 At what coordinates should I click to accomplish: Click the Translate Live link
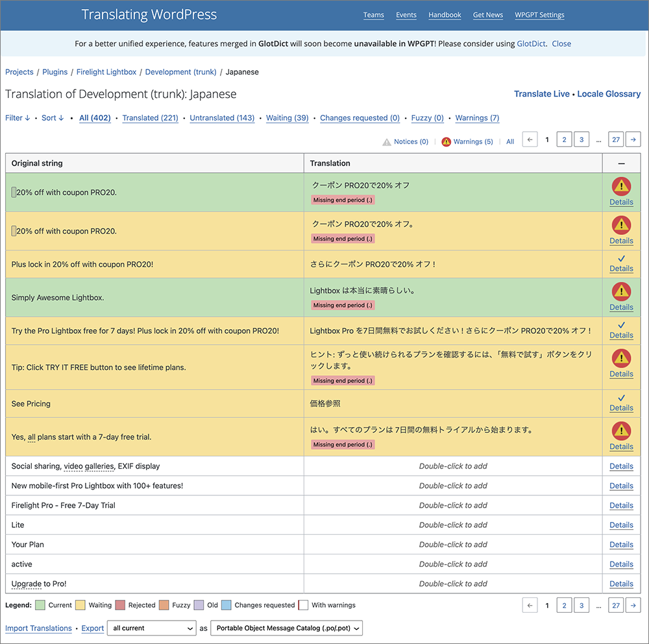click(541, 94)
